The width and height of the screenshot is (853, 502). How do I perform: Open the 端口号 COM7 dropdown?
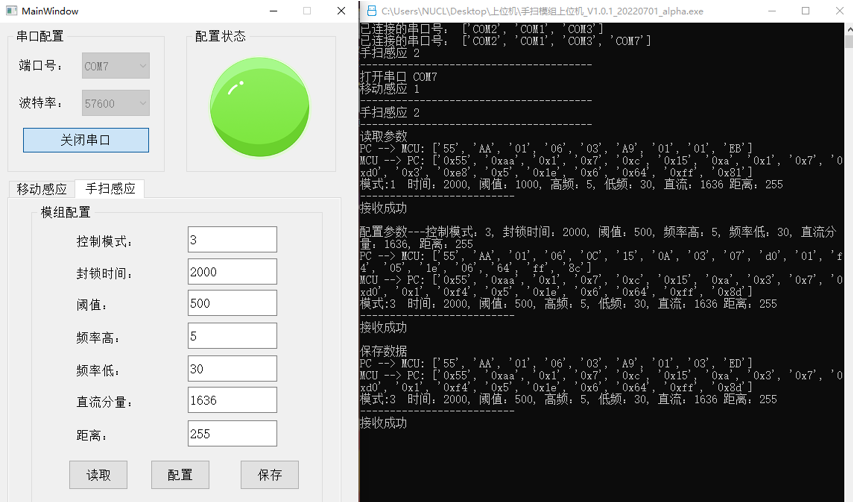point(116,66)
